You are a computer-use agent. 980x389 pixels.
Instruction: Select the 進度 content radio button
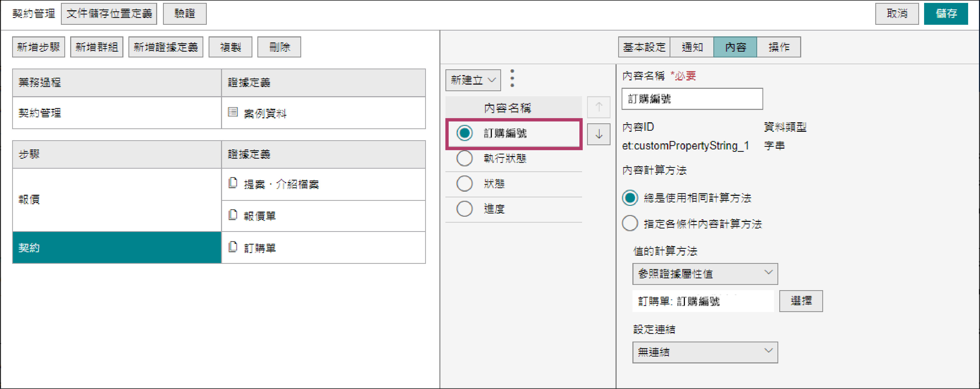[464, 209]
